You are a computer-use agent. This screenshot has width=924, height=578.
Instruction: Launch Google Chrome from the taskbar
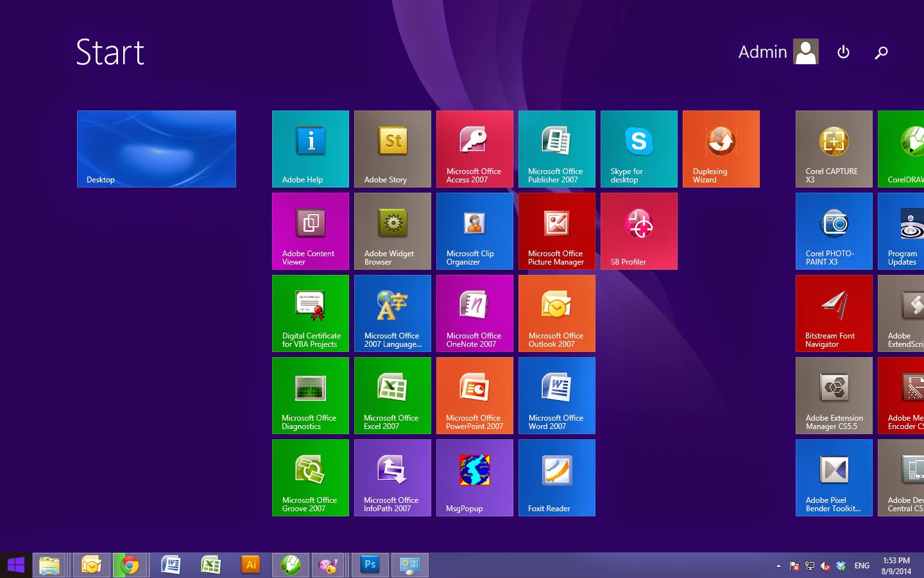click(130, 565)
